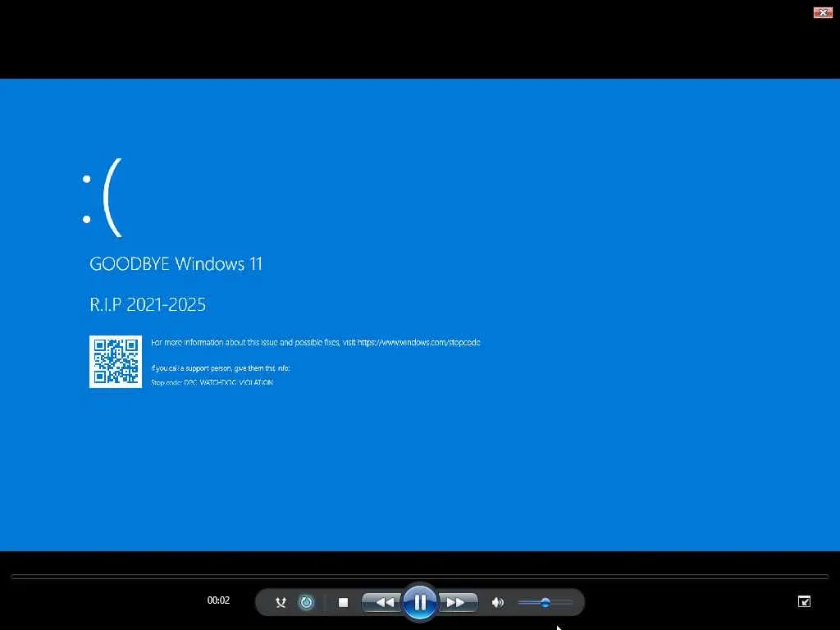The image size is (840, 630).
Task: Rewind to previous track
Action: 383,602
